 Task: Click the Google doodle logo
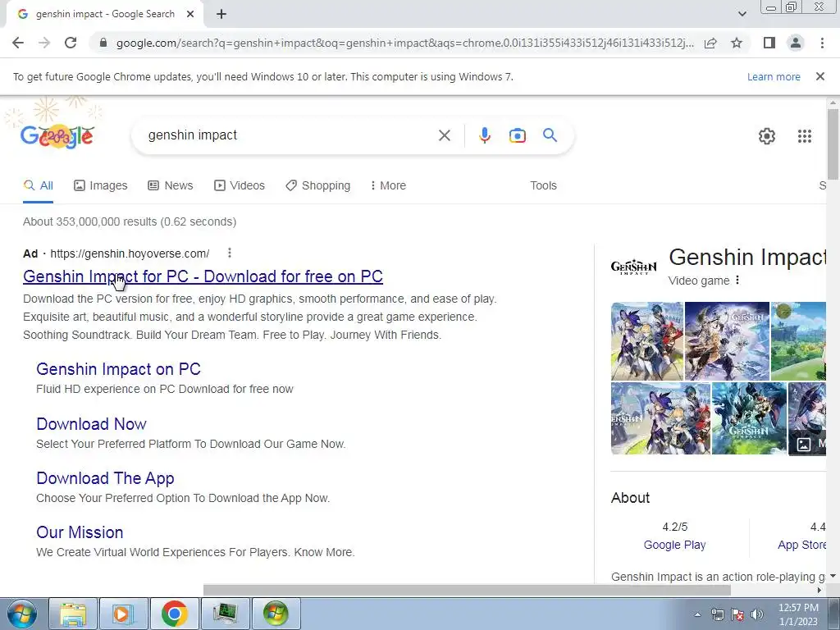[x=57, y=136]
